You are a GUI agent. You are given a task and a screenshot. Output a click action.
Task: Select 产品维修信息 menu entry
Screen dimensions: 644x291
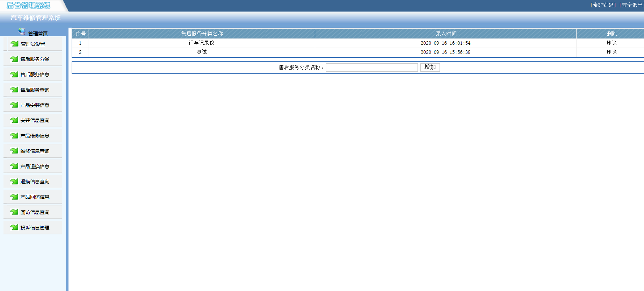(x=35, y=136)
